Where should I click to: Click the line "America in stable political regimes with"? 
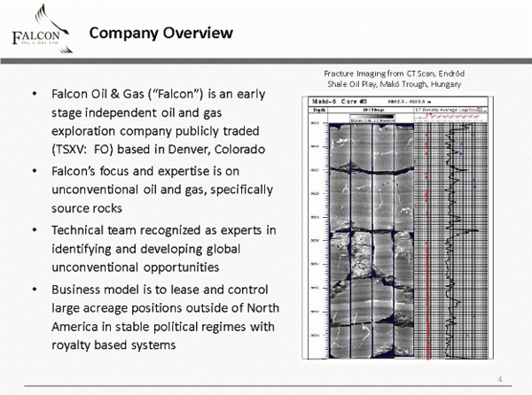[x=163, y=327]
